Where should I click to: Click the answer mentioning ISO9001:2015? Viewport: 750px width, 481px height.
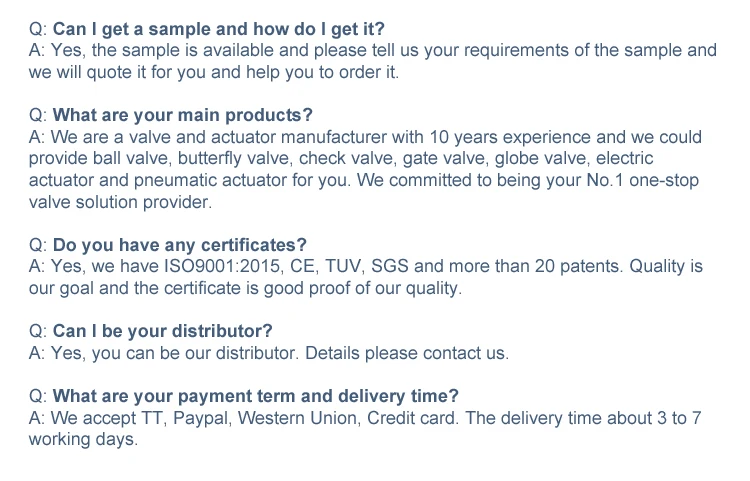[365, 277]
